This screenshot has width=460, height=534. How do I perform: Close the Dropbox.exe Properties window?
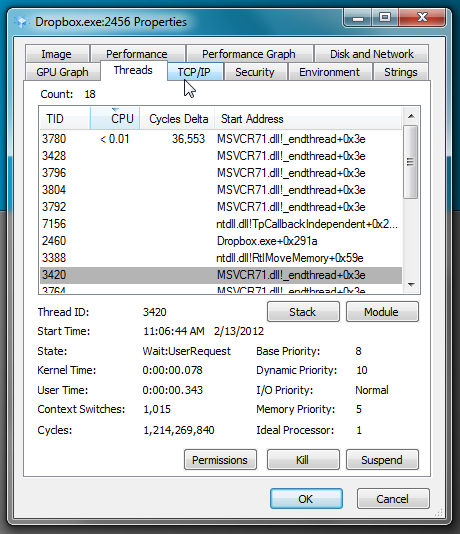[x=422, y=18]
